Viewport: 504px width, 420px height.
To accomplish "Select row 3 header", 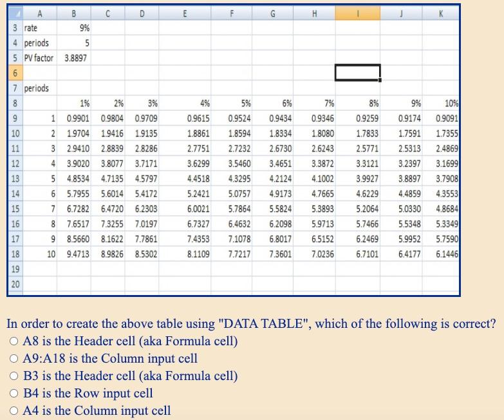I will coord(15,28).
